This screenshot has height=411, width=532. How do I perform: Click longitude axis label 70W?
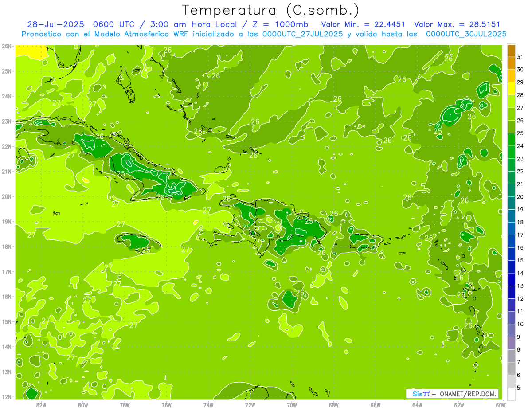tap(292, 405)
